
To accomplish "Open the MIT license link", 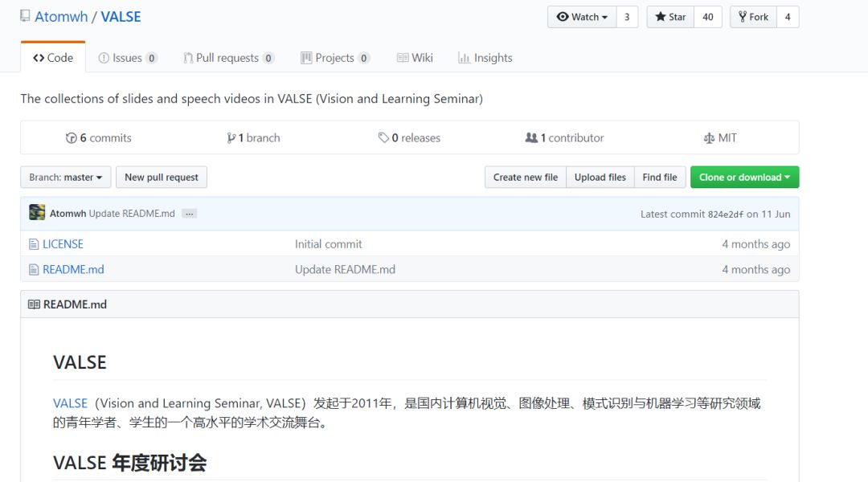I will 719,138.
